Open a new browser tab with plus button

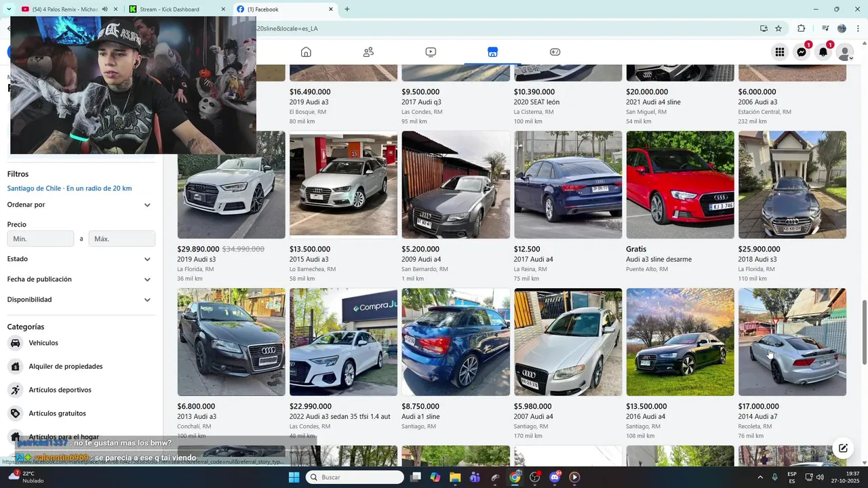pos(347,9)
